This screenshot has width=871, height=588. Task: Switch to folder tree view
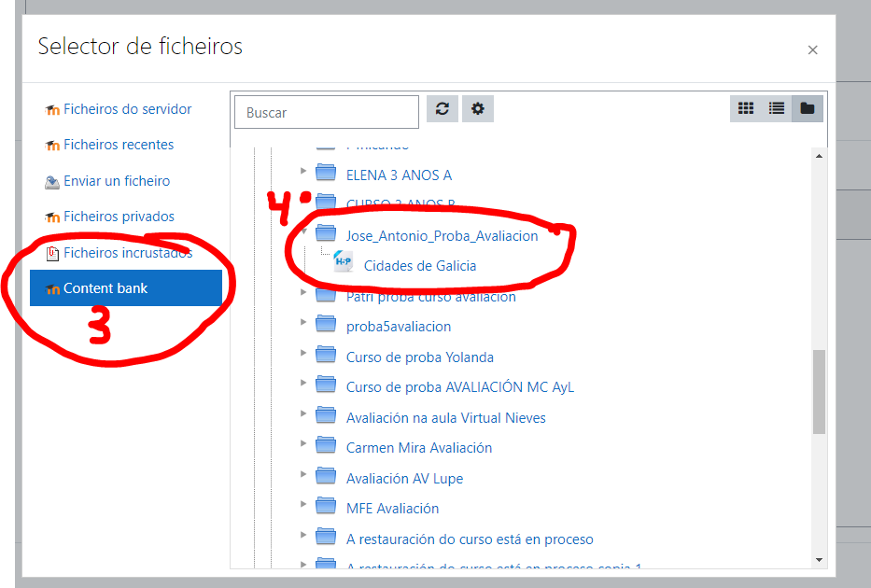coord(807,109)
